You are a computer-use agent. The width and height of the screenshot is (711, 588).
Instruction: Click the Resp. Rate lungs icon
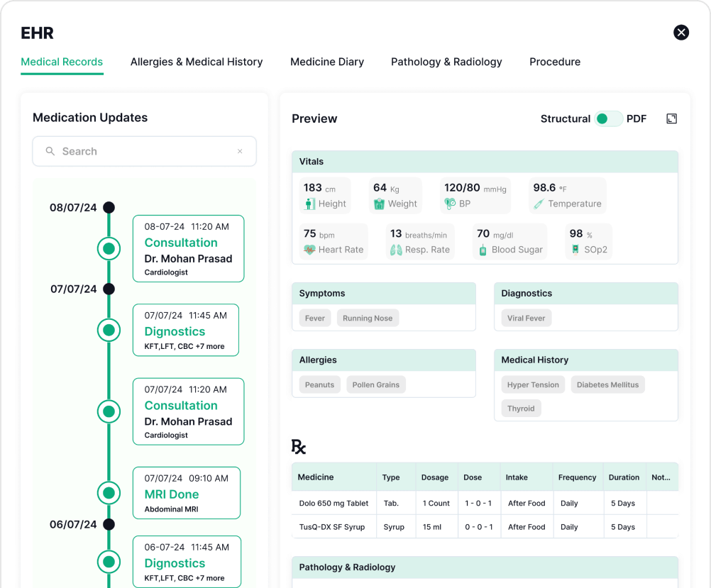tap(396, 250)
